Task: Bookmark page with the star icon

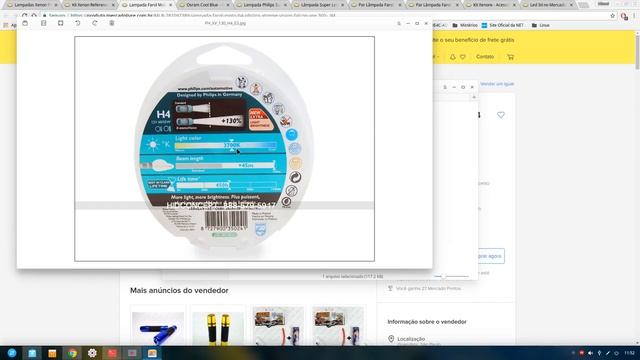Action: [x=613, y=16]
